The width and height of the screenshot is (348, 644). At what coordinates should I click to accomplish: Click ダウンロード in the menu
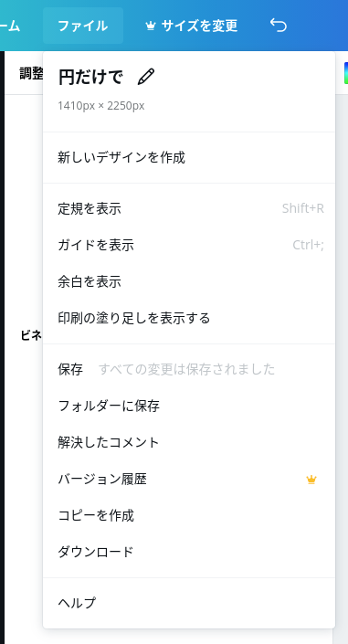(189, 552)
